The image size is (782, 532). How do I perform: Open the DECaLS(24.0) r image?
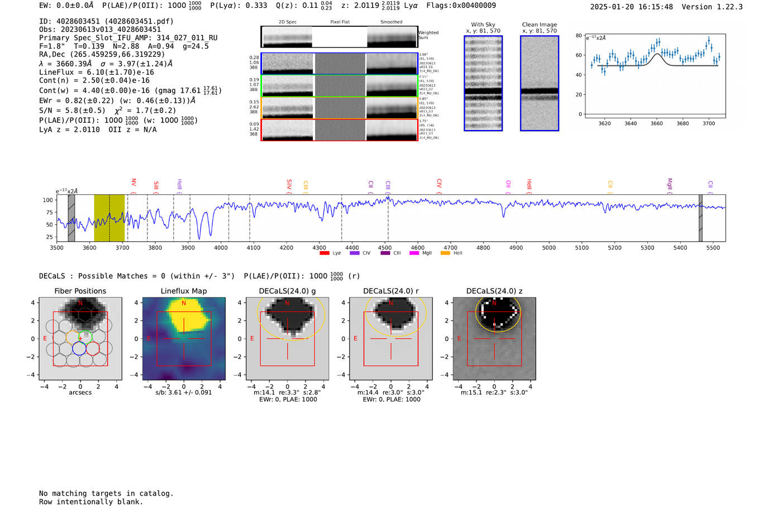tap(391, 339)
